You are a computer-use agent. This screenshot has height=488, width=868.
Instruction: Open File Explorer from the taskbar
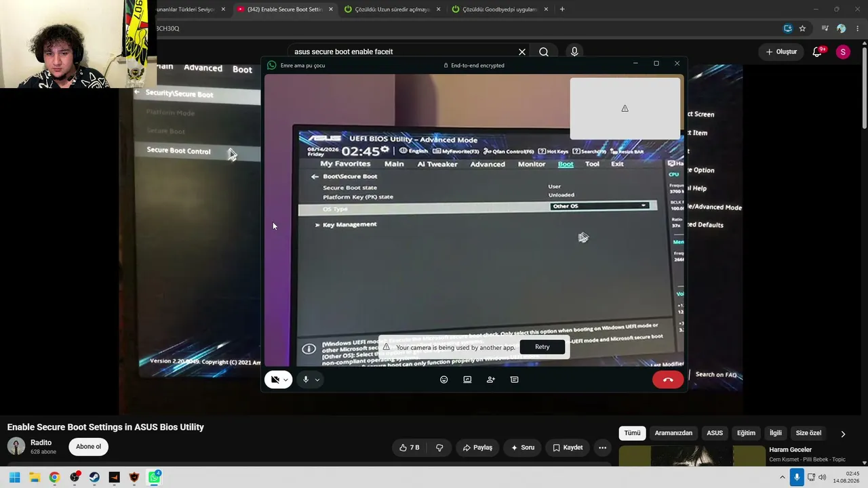(35, 477)
